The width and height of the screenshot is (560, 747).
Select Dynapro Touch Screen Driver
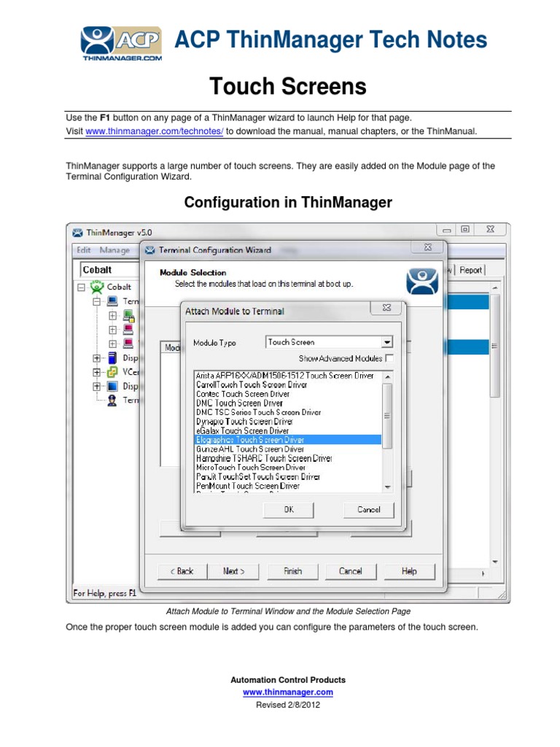tap(287, 422)
